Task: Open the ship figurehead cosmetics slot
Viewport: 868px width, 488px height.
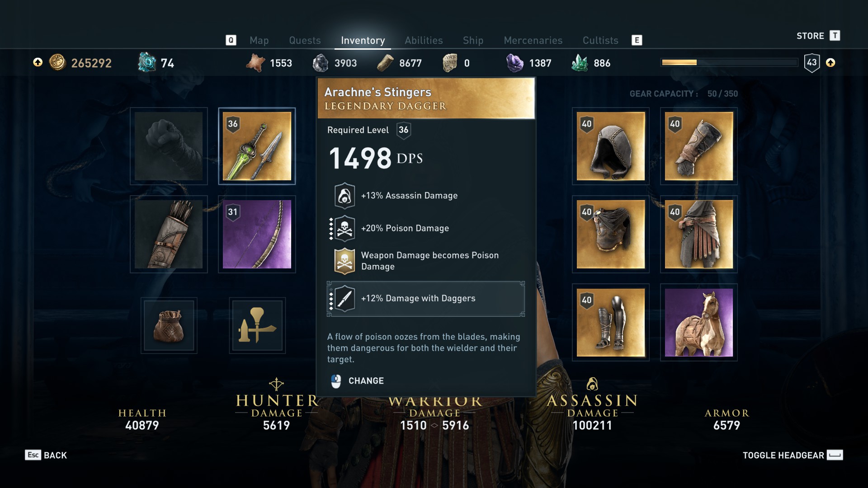Action: point(257,325)
